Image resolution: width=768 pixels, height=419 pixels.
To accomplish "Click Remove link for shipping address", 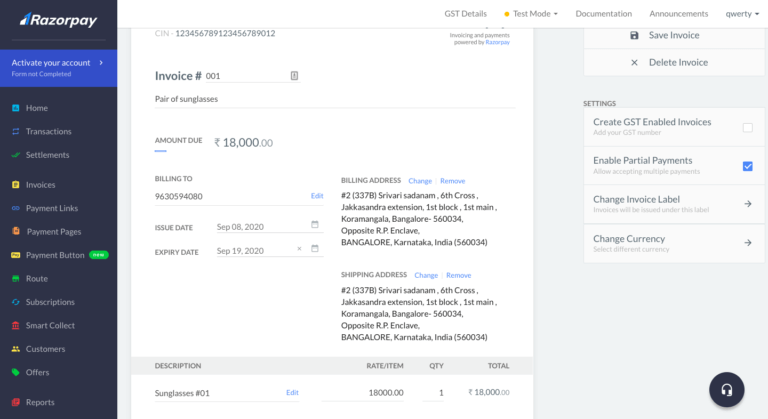I will click(458, 275).
